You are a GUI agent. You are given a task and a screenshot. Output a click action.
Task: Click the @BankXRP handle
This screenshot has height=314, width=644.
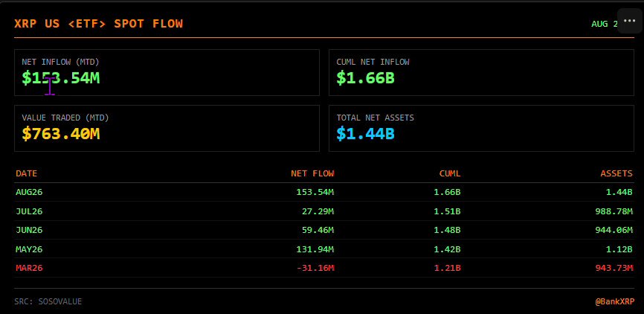click(614, 301)
